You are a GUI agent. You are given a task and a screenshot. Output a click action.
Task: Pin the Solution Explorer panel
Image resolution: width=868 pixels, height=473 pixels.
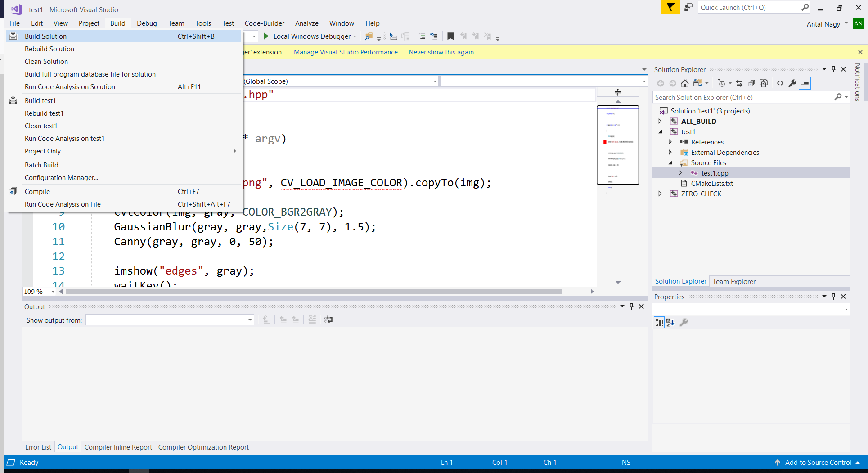pos(833,69)
